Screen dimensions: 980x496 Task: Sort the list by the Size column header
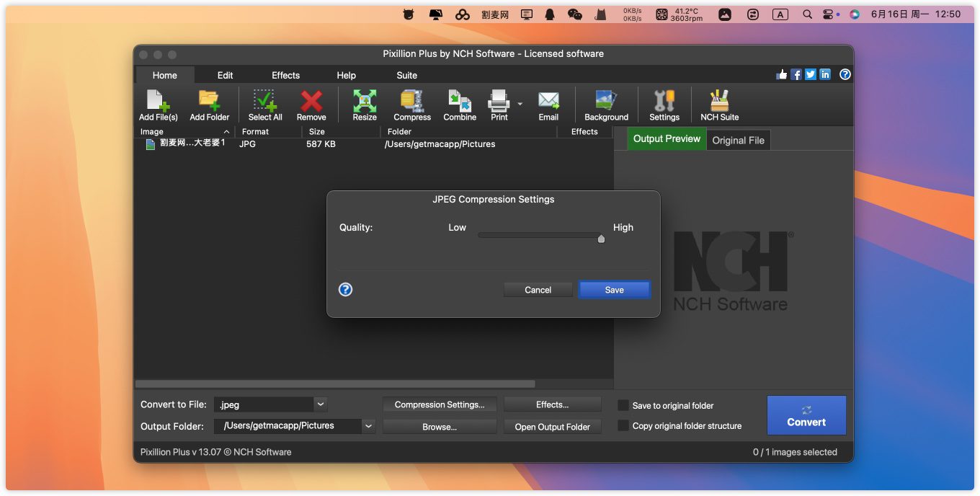[x=317, y=132]
